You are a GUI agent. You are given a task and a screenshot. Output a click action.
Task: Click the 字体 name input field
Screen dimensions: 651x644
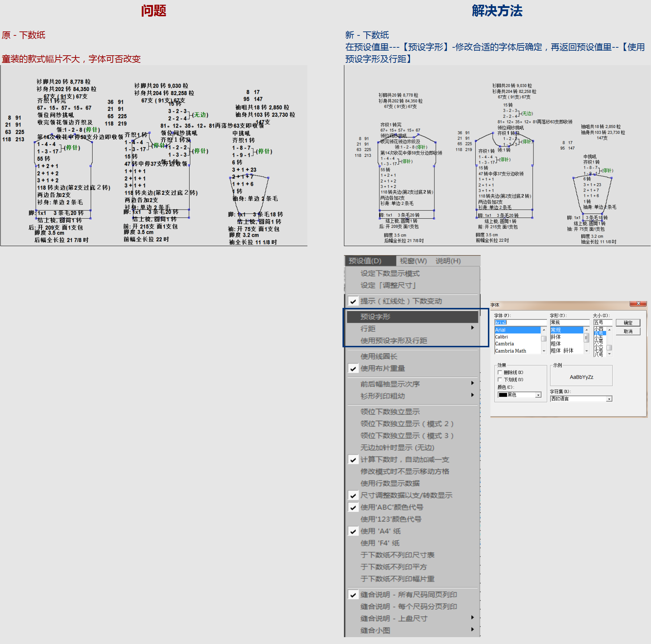520,322
